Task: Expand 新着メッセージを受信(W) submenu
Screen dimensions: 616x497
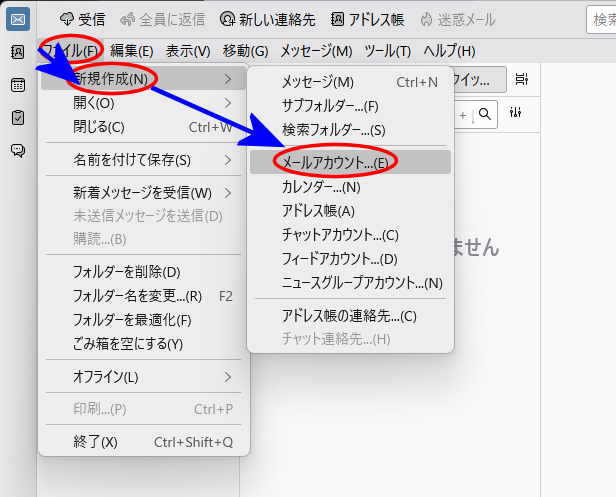Action: pos(143,193)
